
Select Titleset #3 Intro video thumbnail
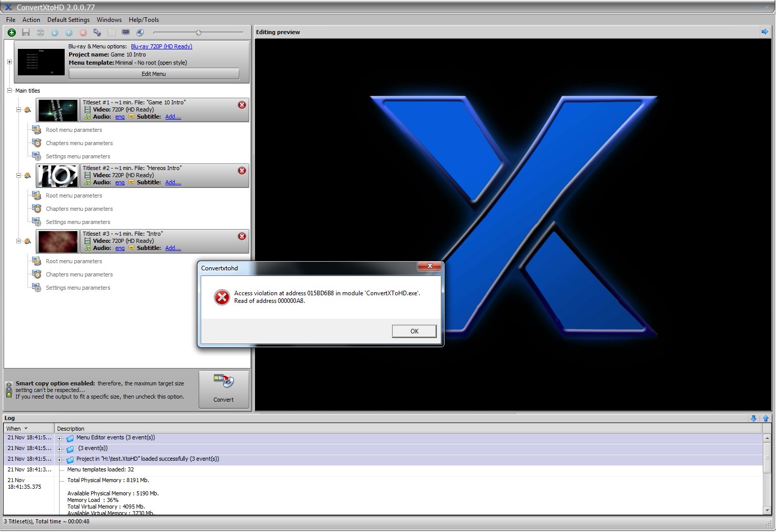[58, 241]
